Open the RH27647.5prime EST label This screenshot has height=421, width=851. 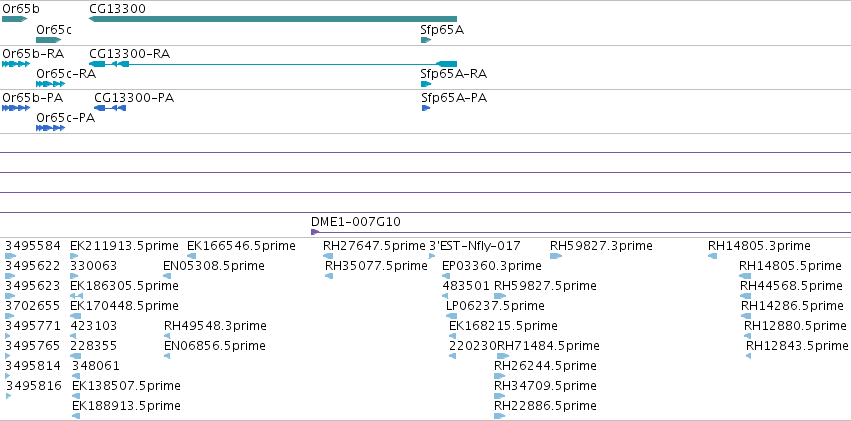(x=374, y=246)
